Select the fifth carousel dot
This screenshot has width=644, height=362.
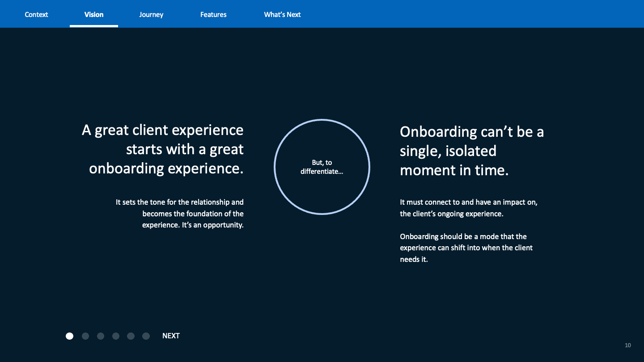(x=131, y=336)
